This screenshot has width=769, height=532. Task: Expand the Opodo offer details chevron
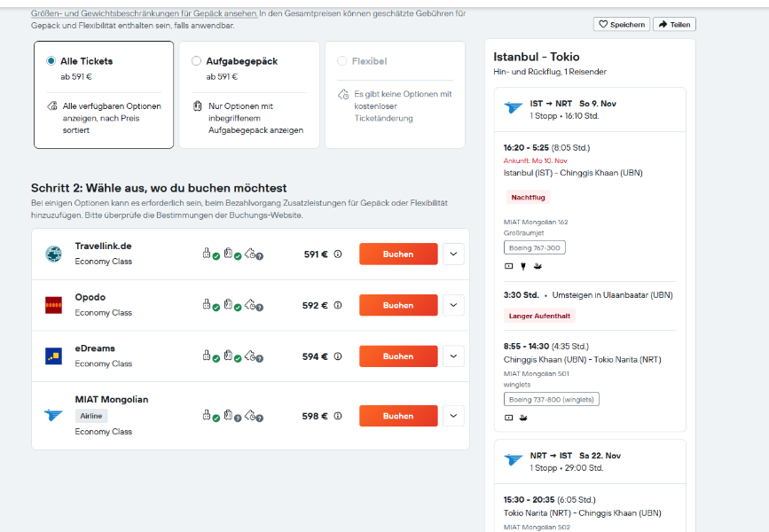[x=453, y=305]
